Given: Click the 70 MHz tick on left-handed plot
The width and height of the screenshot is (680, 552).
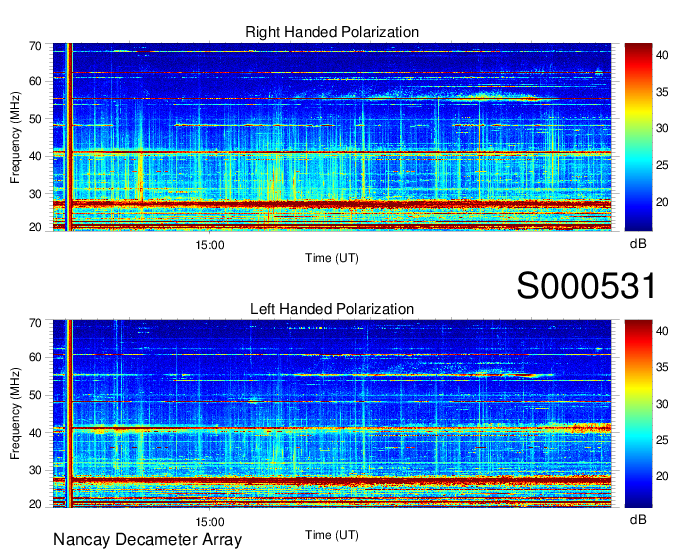Looking at the screenshot, I should [35, 323].
